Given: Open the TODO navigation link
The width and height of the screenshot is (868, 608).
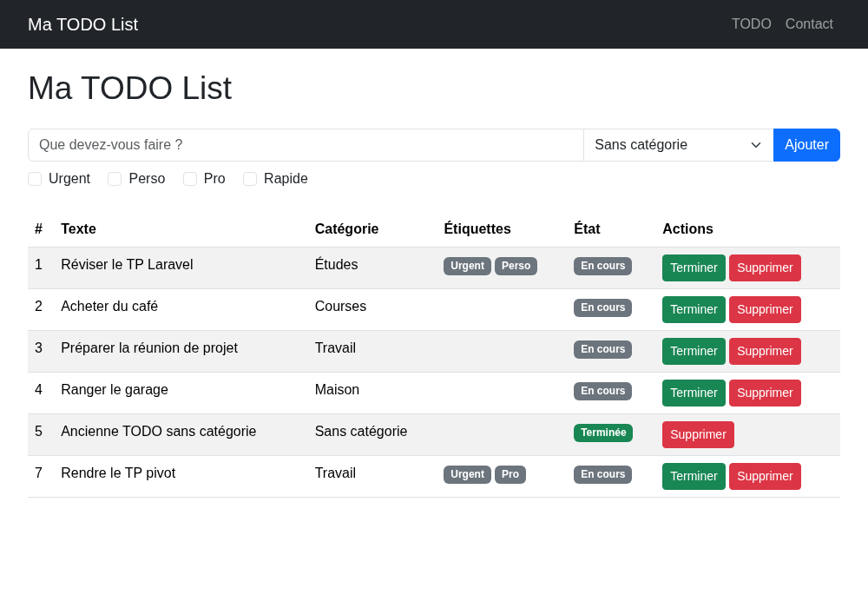Looking at the screenshot, I should (751, 23).
